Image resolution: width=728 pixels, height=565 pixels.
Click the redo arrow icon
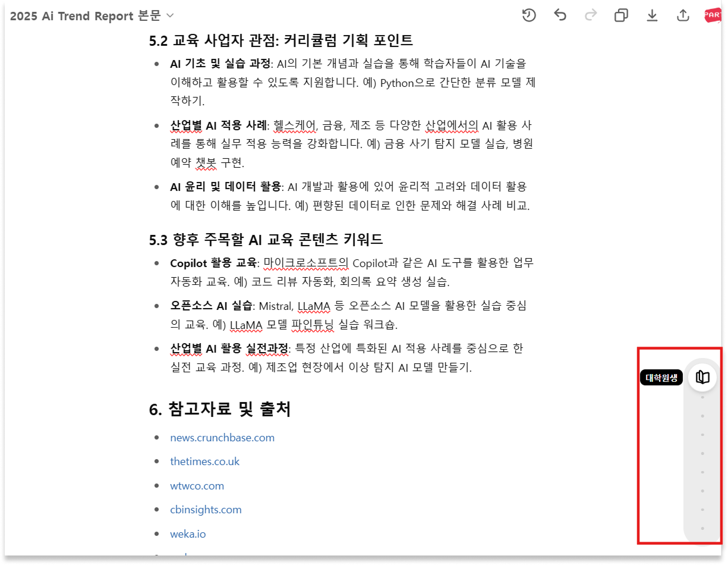click(591, 15)
